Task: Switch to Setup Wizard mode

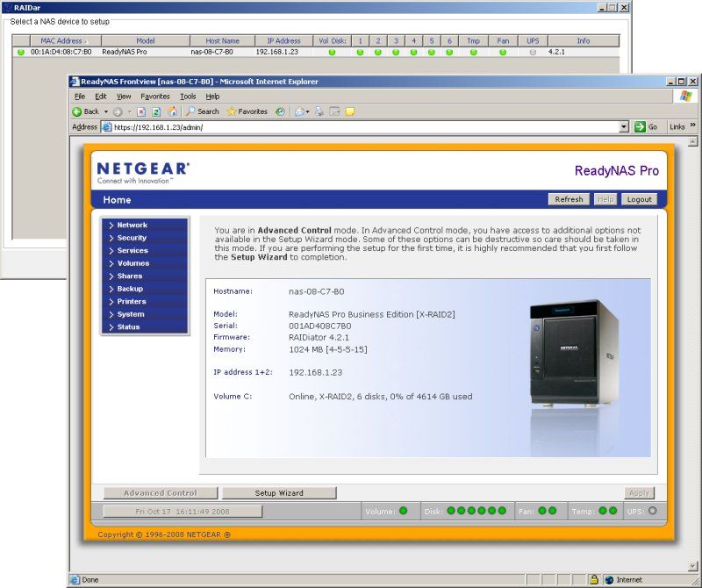Action: click(x=279, y=493)
